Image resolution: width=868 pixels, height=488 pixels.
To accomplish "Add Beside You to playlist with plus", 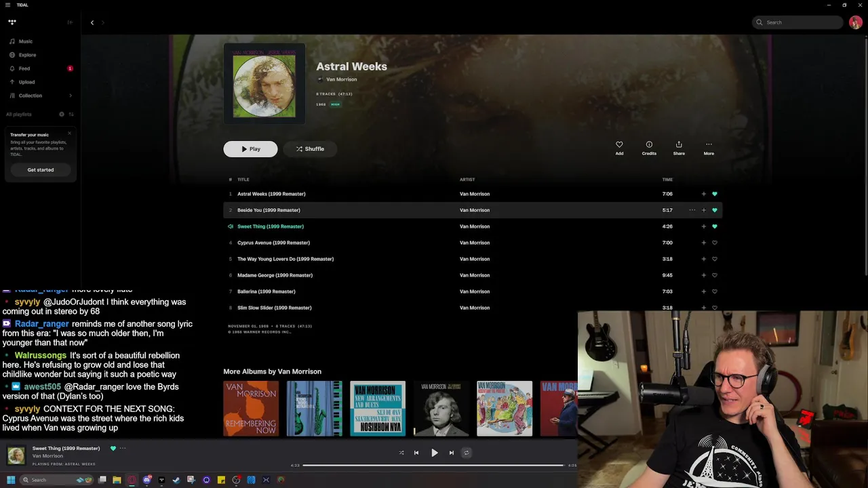I will tap(703, 210).
